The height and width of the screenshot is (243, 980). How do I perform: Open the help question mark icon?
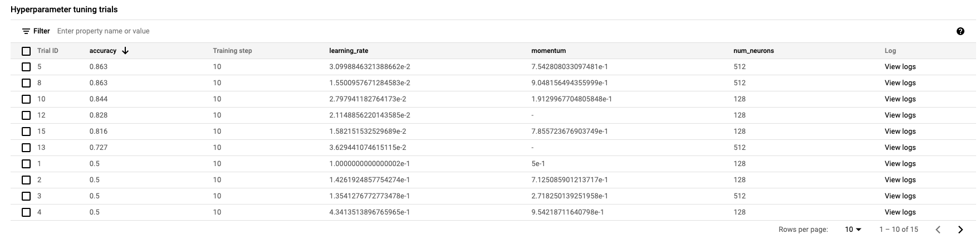[960, 31]
